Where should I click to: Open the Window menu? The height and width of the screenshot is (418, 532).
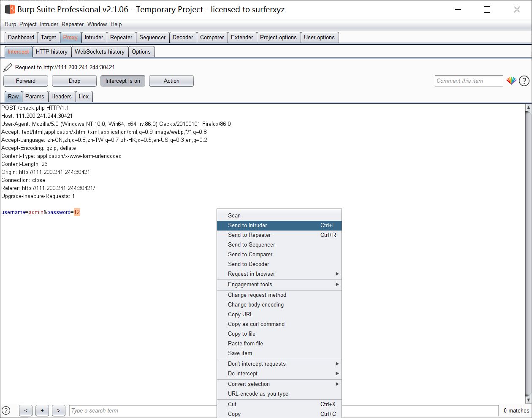pyautogui.click(x=97, y=24)
